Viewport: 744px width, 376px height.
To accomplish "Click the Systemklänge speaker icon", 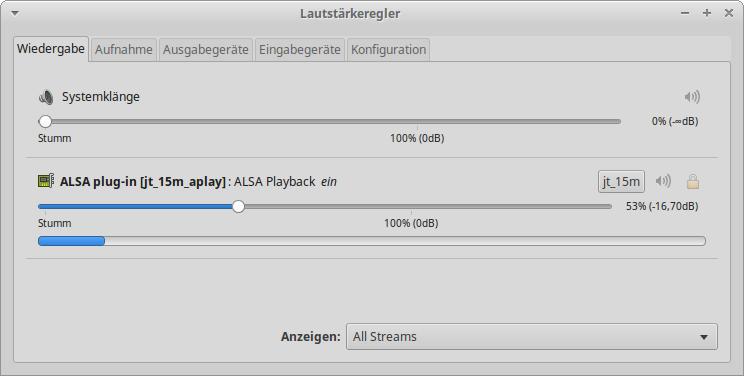I will click(46, 97).
